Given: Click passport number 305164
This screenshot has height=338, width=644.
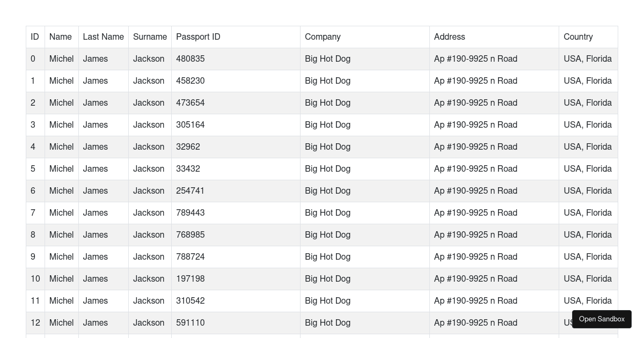Looking at the screenshot, I should [191, 125].
